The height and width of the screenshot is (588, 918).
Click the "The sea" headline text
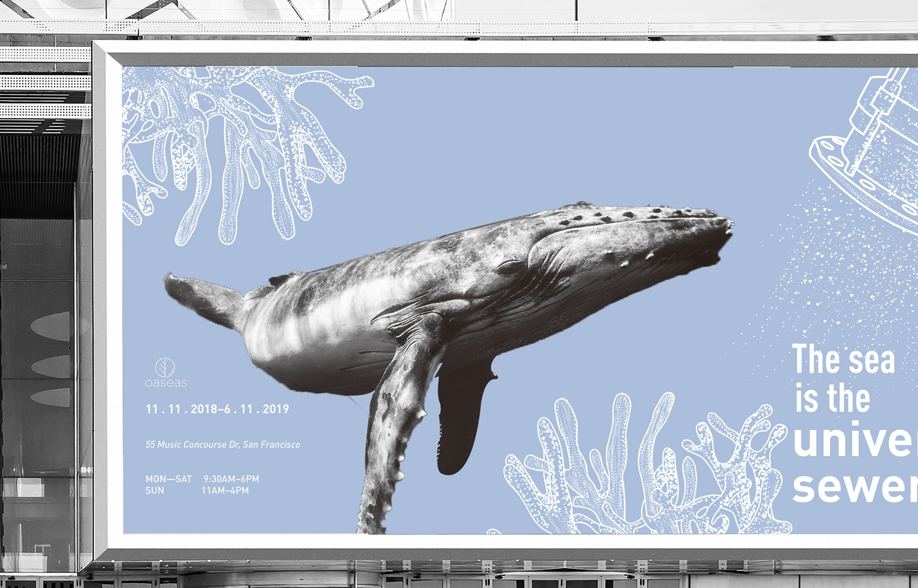click(x=843, y=359)
